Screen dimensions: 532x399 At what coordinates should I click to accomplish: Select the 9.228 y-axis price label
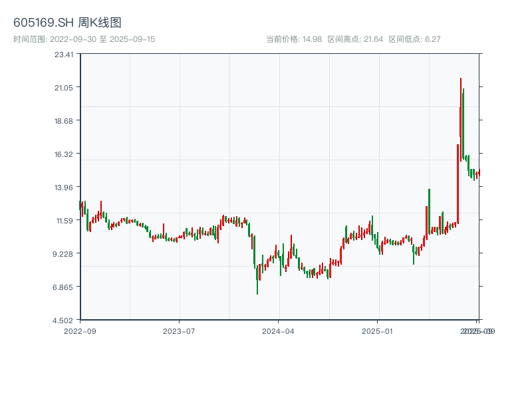pos(64,254)
